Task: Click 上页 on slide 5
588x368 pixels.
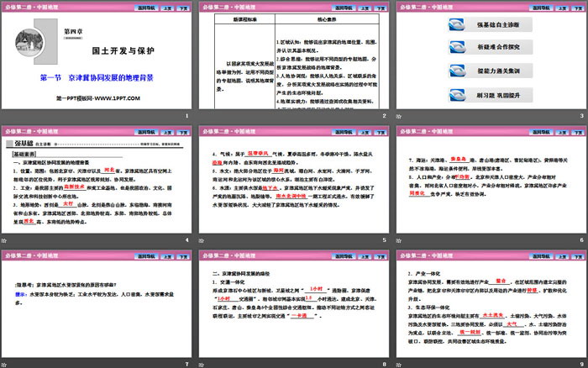Action: [x=365, y=132]
